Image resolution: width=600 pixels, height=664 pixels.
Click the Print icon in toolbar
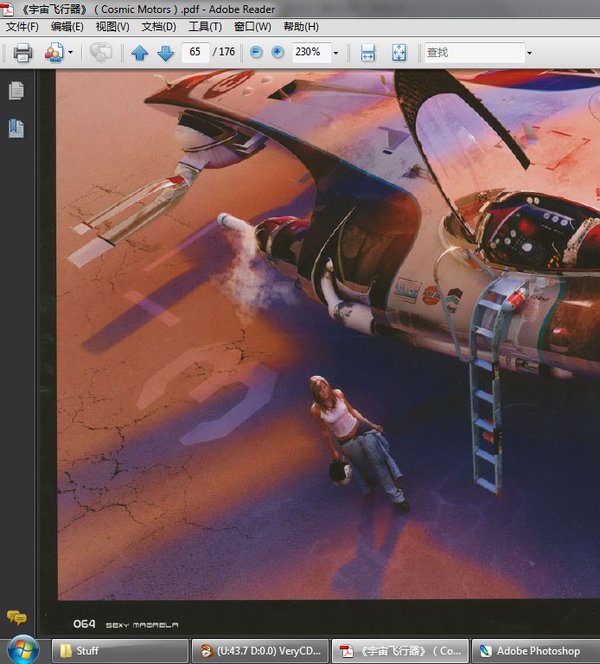[x=22, y=53]
